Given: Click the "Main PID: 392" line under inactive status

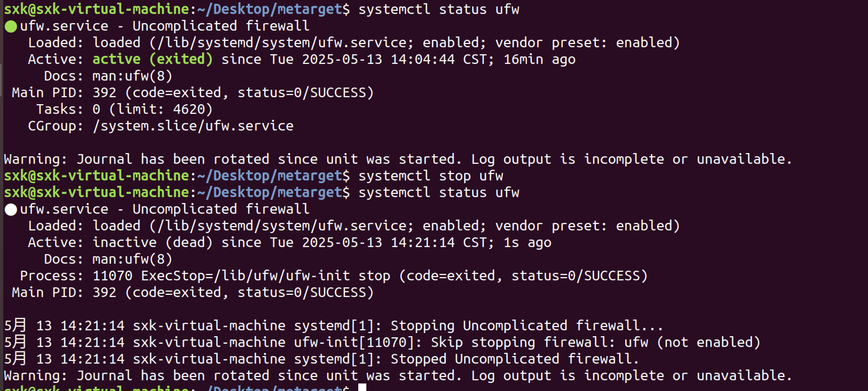Looking at the screenshot, I should tap(192, 292).
